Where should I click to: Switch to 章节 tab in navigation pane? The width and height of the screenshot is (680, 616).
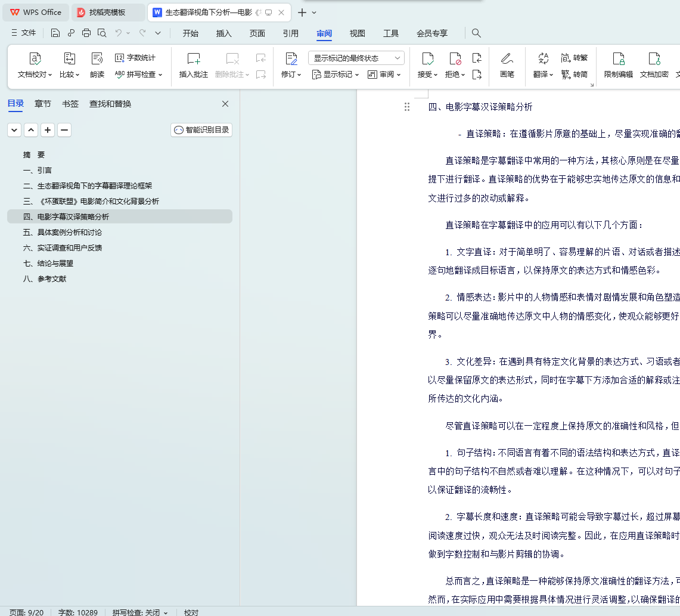42,104
